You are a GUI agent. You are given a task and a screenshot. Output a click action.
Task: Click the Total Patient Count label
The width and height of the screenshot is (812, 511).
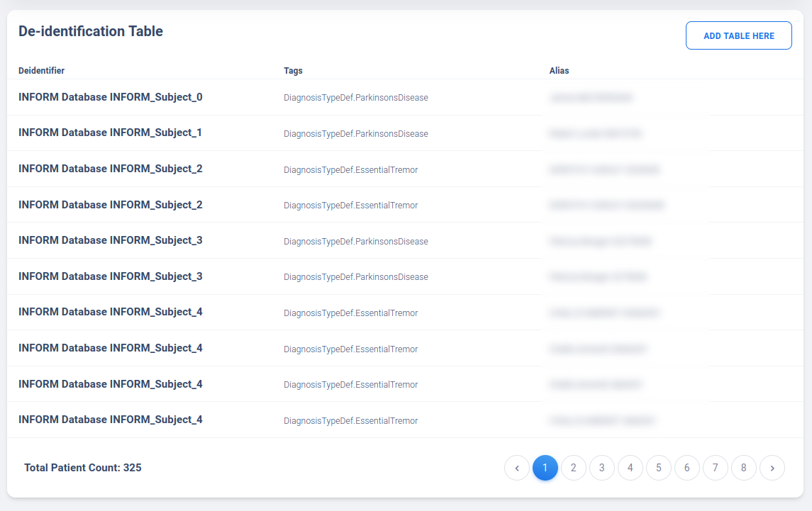pyautogui.click(x=83, y=468)
